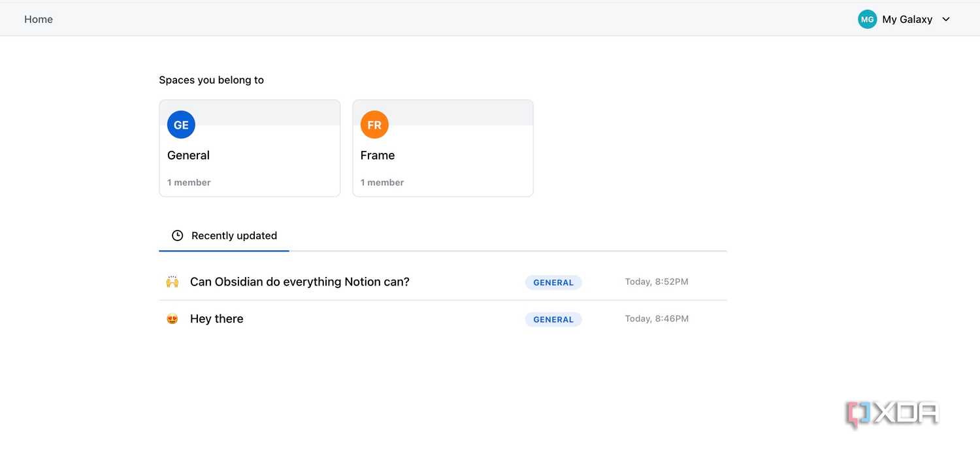
Task: Open the My Galaxy account menu
Action: (904, 20)
